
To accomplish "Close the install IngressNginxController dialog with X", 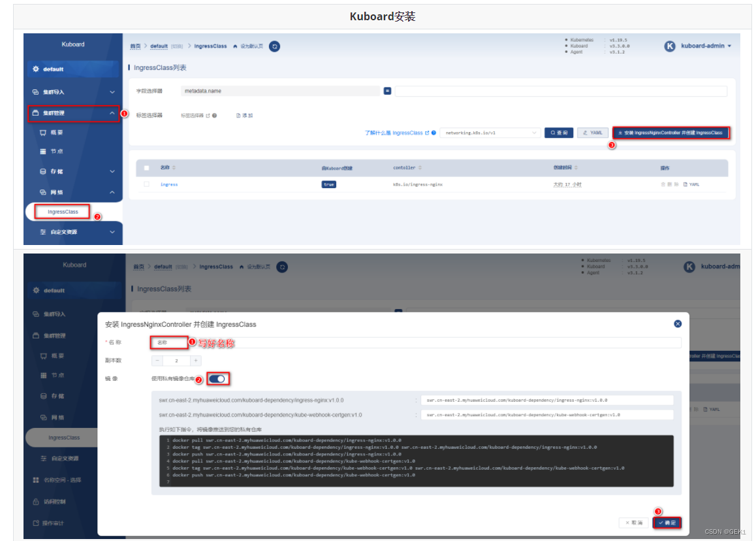I will tap(678, 324).
